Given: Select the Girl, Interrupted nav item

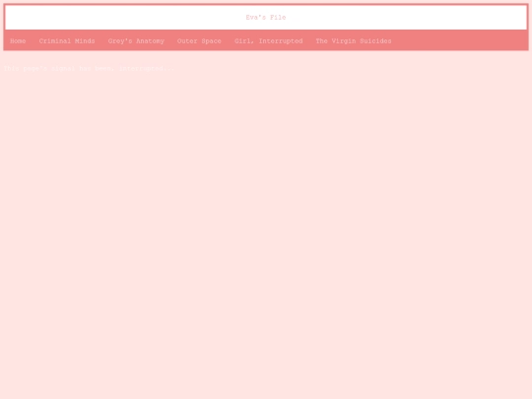Looking at the screenshot, I should [268, 41].
